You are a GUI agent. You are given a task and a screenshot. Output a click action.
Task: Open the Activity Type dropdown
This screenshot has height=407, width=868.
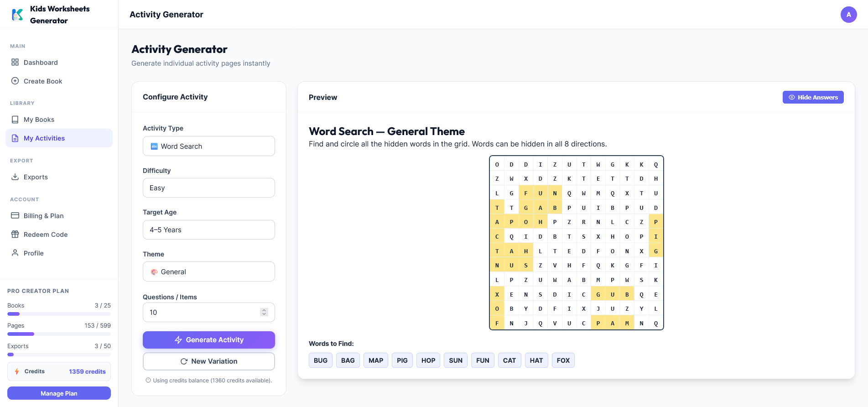click(x=209, y=146)
